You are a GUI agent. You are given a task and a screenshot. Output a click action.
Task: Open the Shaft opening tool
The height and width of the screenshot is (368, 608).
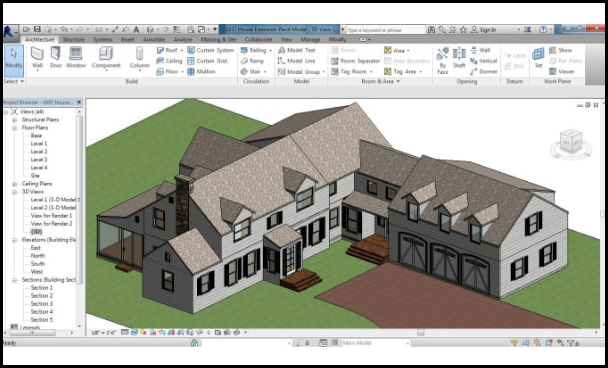tap(459, 58)
